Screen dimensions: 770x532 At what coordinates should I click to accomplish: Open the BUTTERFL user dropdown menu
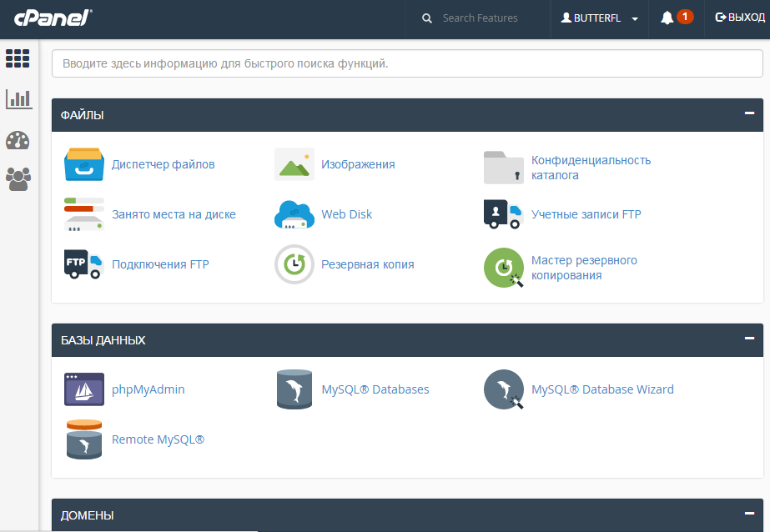point(600,18)
